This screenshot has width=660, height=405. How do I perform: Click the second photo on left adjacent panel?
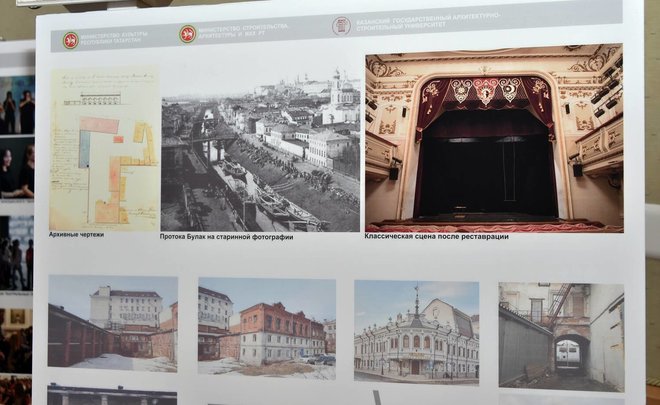point(17,170)
